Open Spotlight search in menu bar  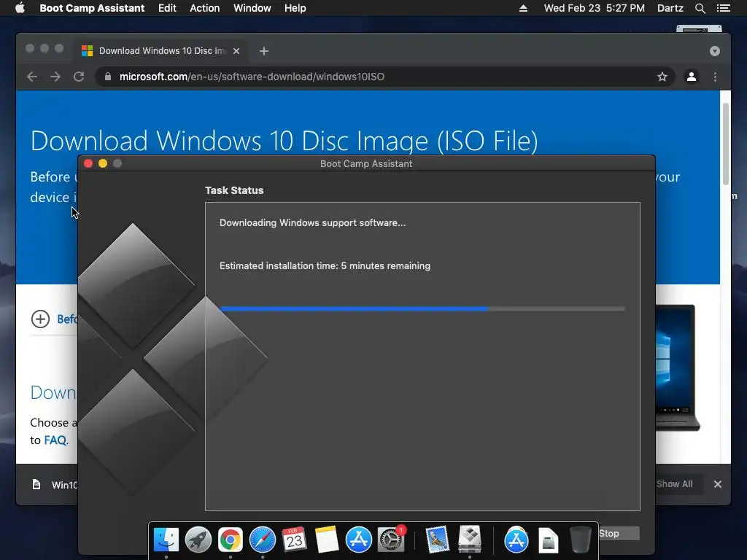pyautogui.click(x=700, y=8)
